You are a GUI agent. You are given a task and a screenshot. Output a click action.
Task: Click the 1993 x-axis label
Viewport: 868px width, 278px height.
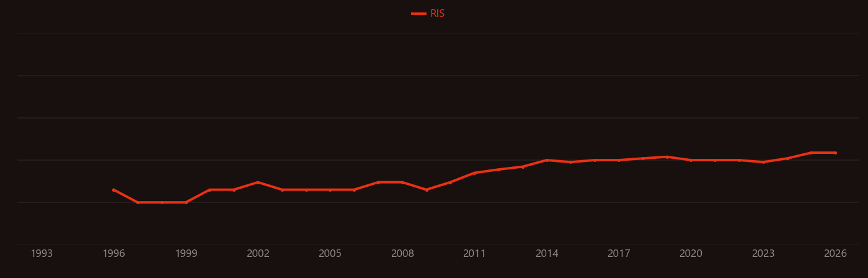42,254
